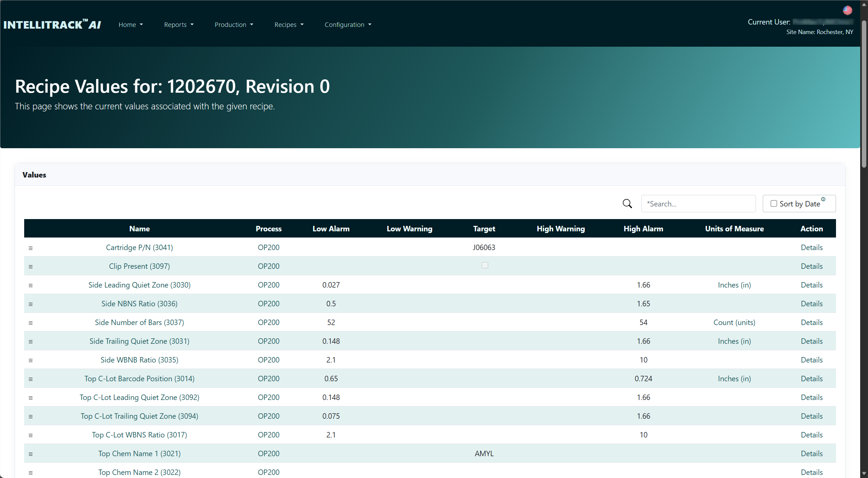Click handle icon for Side WBNB Ratio (3035)
The height and width of the screenshot is (478, 868).
point(31,360)
